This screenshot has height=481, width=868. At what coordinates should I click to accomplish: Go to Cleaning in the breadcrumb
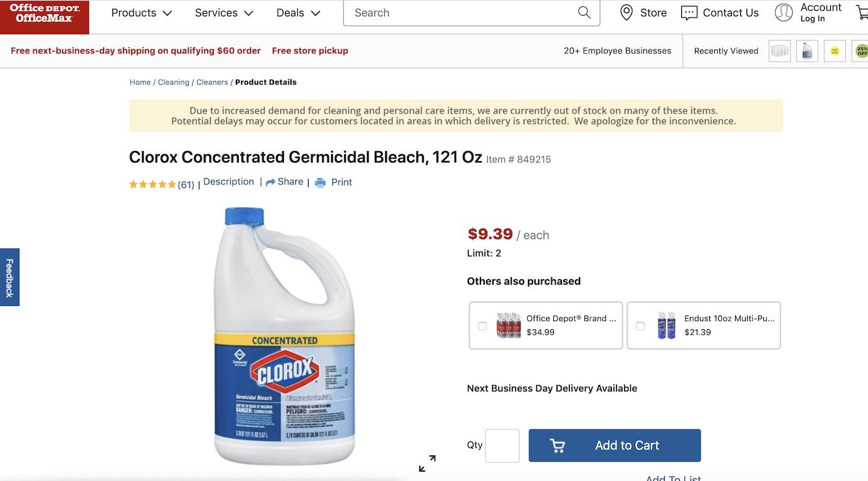(x=173, y=82)
